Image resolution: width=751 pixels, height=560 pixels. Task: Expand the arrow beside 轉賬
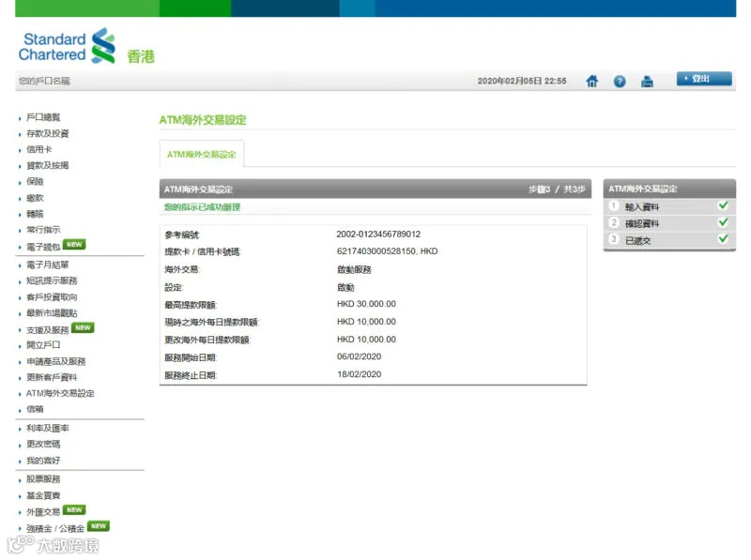tap(20, 215)
